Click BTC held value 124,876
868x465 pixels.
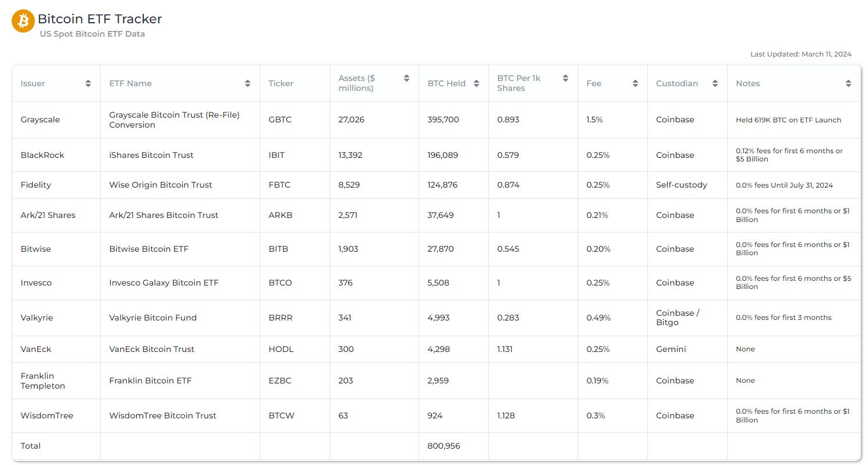(x=442, y=185)
